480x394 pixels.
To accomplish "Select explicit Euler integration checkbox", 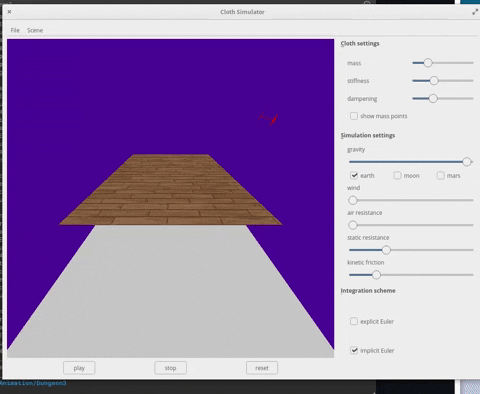I will click(x=354, y=321).
